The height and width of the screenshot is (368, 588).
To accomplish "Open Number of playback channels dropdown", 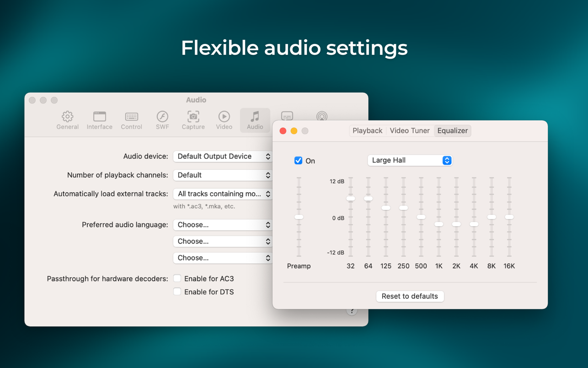I will coord(223,175).
